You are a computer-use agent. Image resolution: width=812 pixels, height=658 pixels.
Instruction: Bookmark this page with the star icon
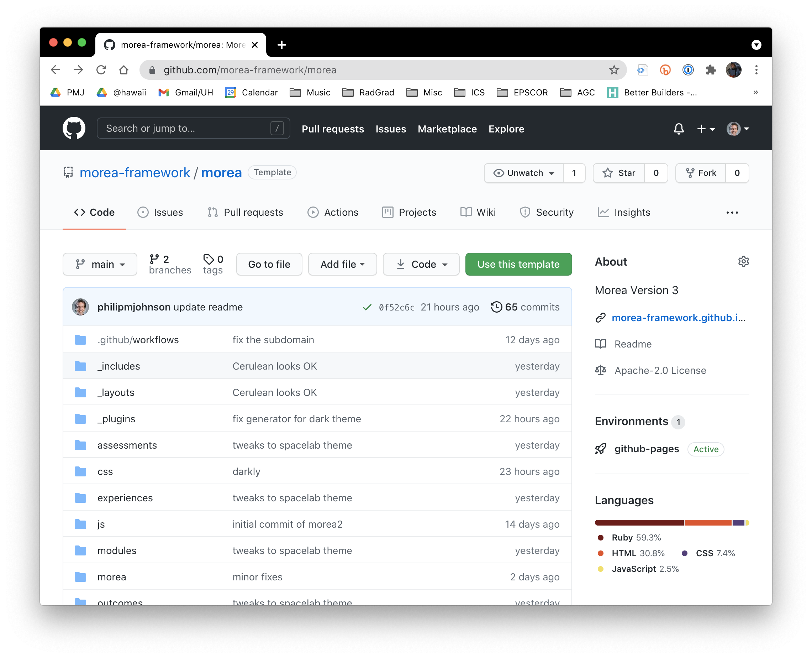pyautogui.click(x=613, y=70)
